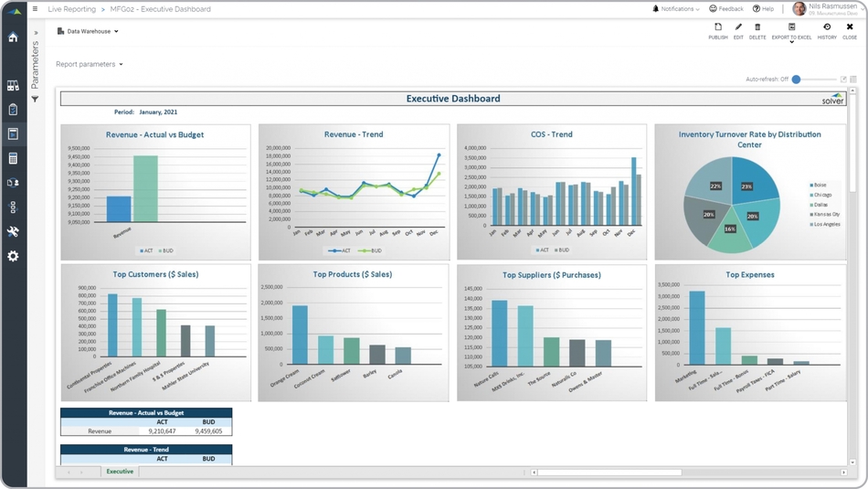
Task: Click the horizontal scrollbar at the bottom
Action: pos(609,473)
